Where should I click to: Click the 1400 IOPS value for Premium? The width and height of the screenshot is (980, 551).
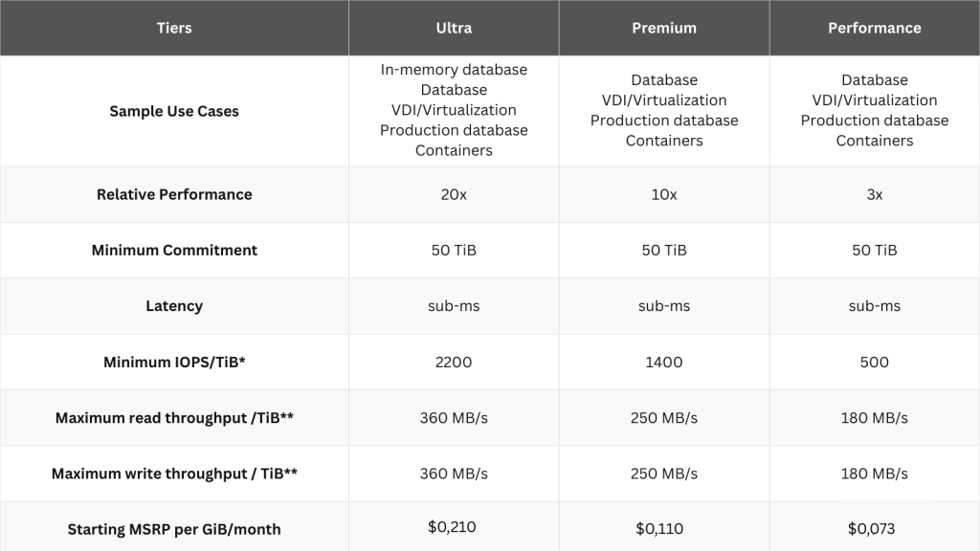click(664, 362)
